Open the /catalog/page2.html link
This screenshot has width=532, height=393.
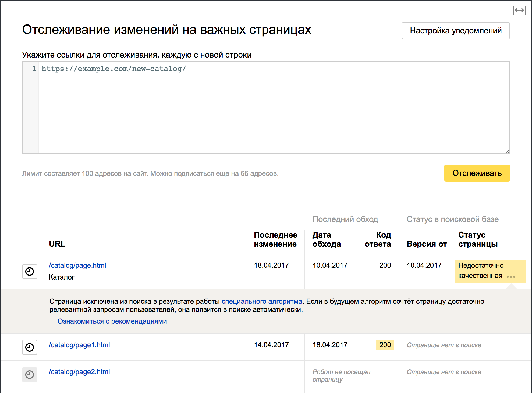[x=79, y=372]
